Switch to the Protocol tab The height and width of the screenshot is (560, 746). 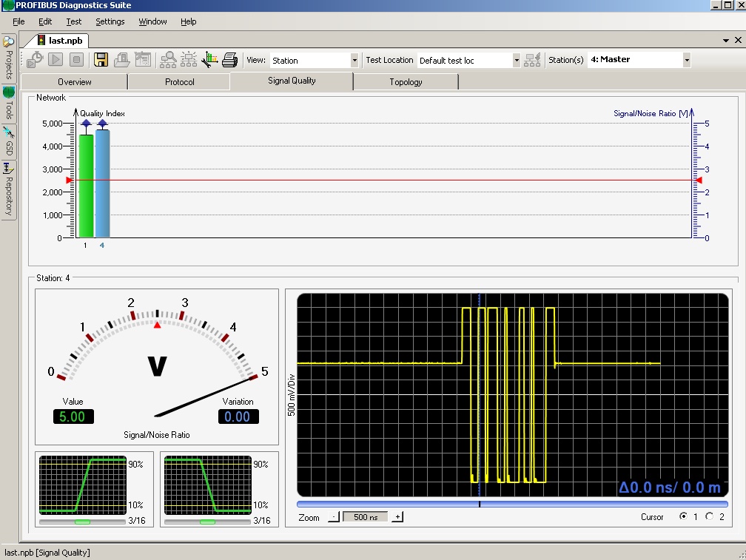[x=180, y=82]
